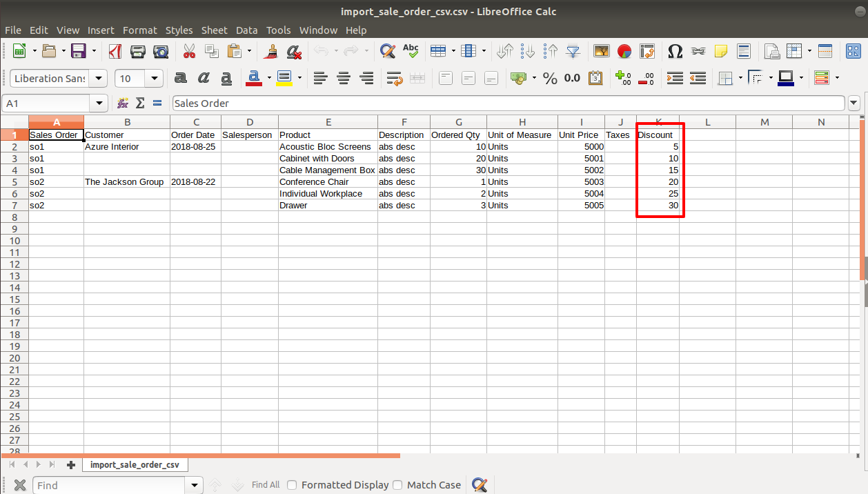
Task: Select column K header
Action: (x=658, y=122)
